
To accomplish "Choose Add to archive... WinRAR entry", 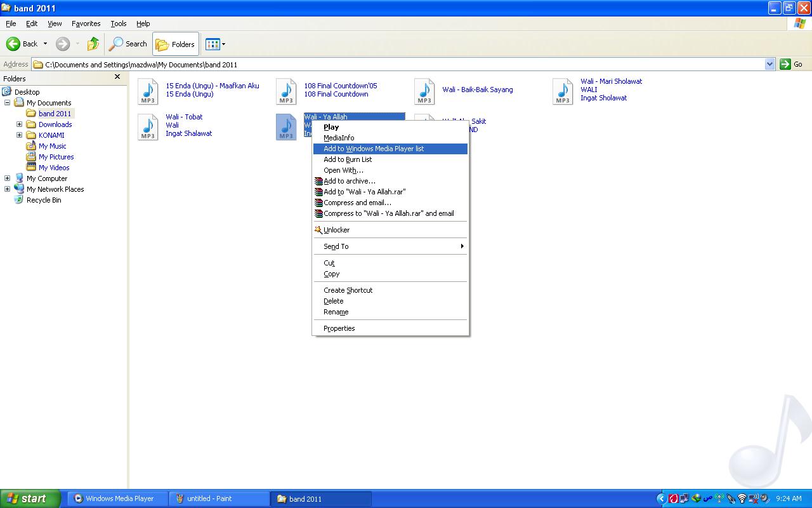I will [390, 181].
